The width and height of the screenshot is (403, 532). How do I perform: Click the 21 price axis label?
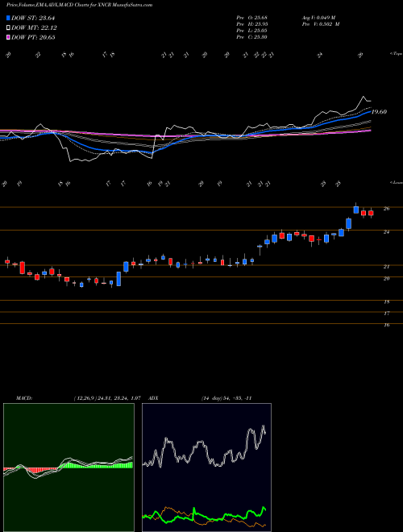(x=386, y=267)
